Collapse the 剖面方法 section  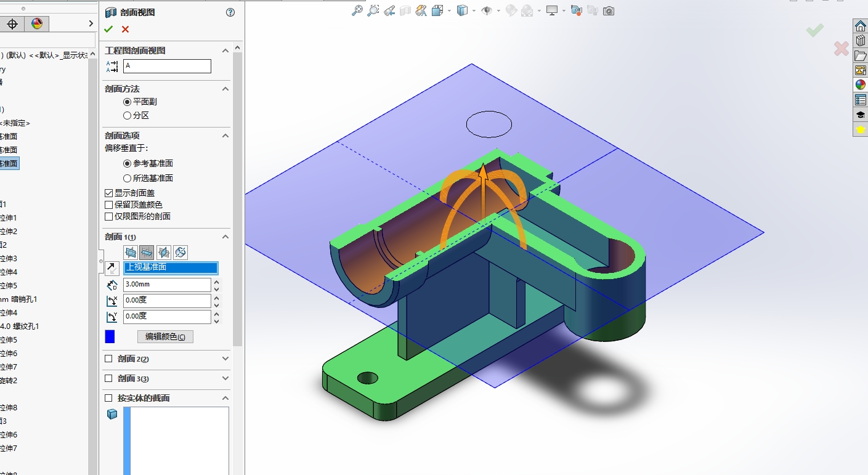point(225,89)
